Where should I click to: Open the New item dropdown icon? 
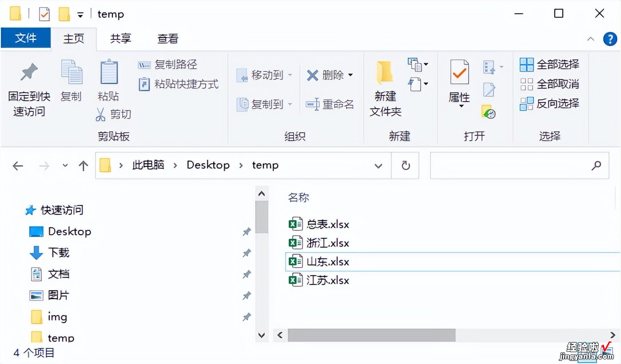[418, 65]
